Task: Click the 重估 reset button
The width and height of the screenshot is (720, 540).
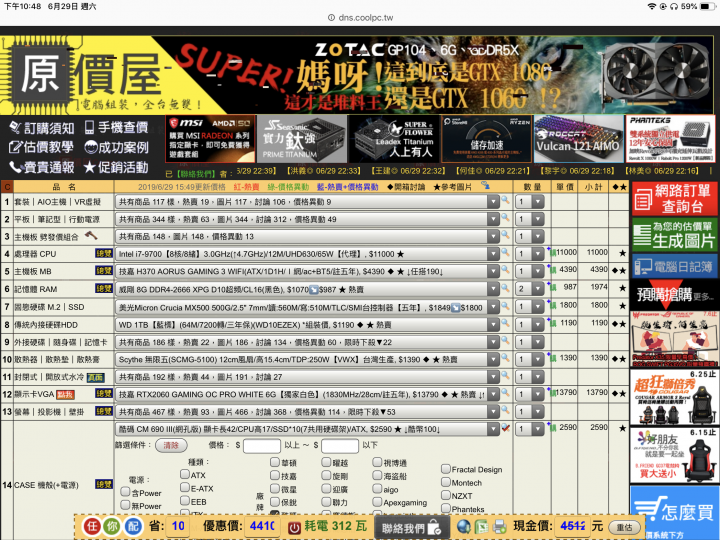Action: pos(624,527)
